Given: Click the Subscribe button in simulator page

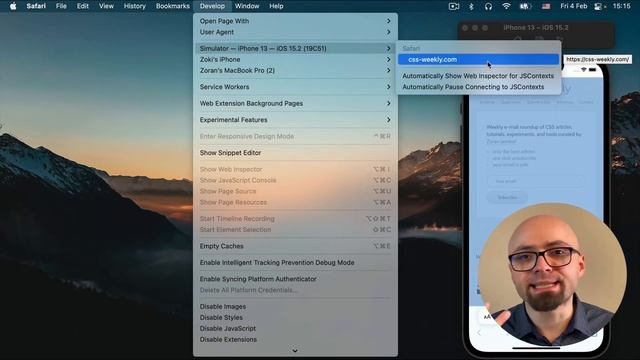Looking at the screenshot, I should tap(507, 198).
